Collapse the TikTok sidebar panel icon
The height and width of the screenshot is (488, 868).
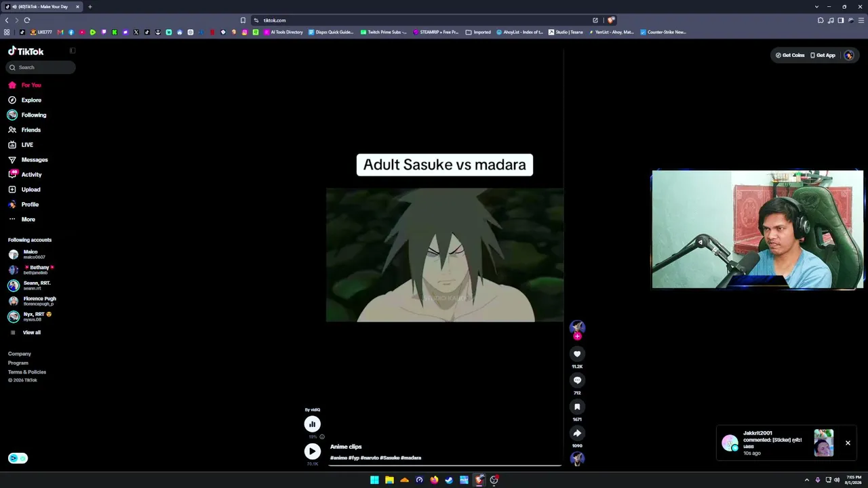tap(73, 51)
